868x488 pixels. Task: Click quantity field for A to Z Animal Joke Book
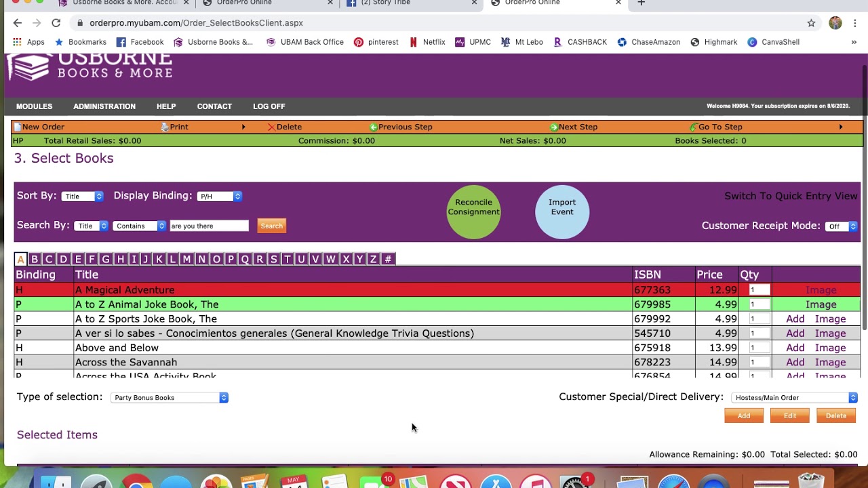[759, 304]
